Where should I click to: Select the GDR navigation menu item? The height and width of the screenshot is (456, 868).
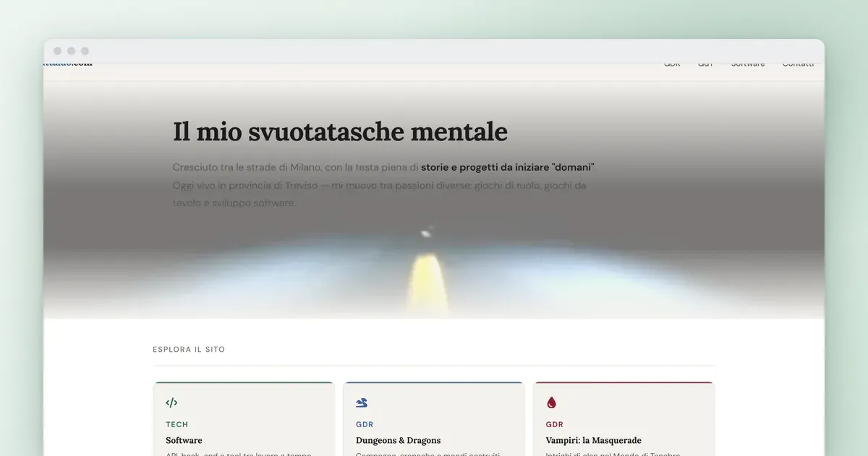(672, 64)
